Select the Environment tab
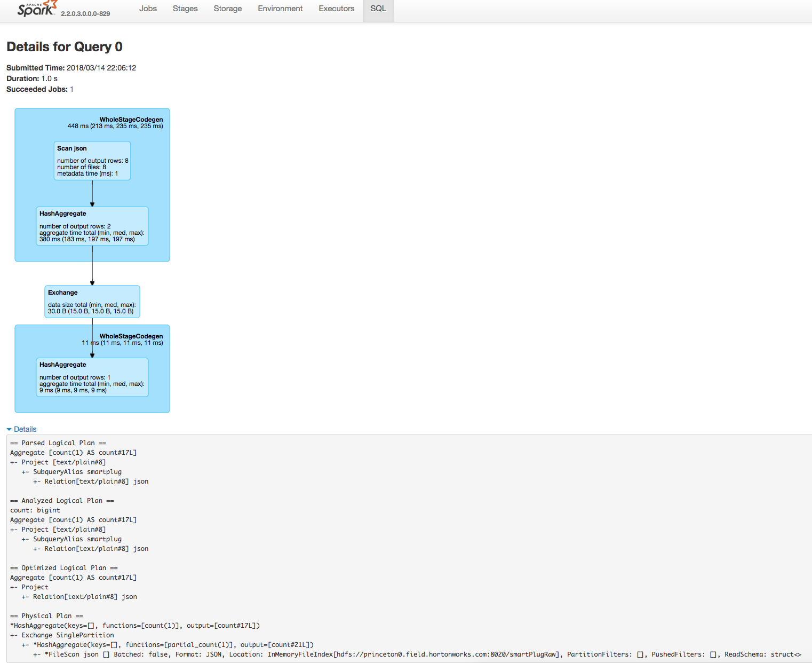812x663 pixels. coord(280,9)
